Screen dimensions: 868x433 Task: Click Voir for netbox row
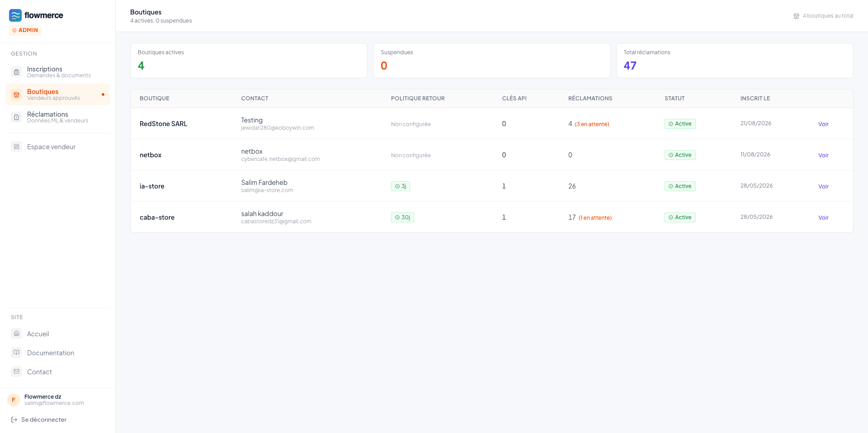pos(823,155)
